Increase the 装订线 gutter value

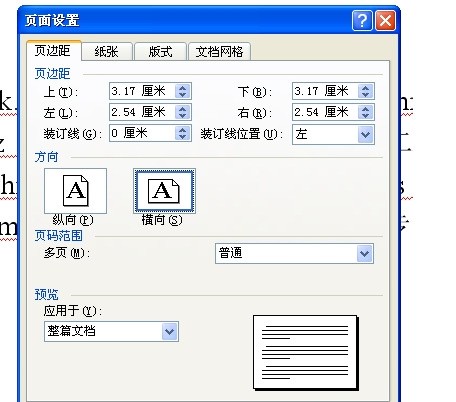182,130
